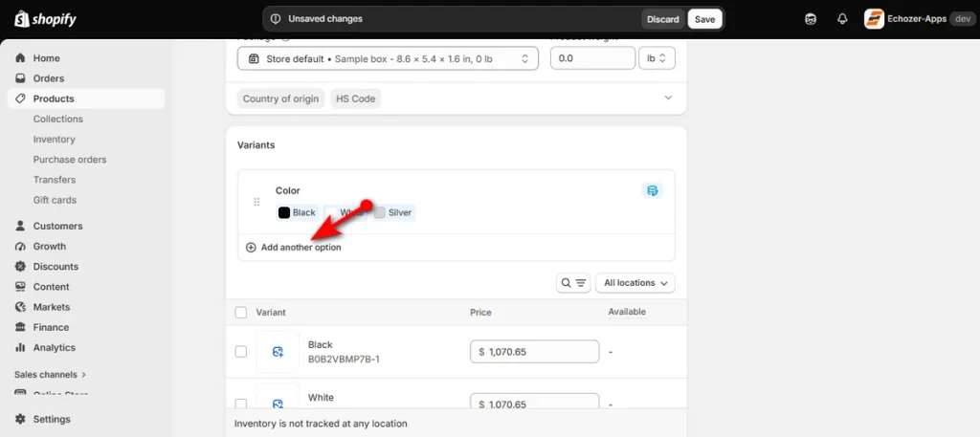This screenshot has height=437, width=980.
Task: Click the Orders inbox icon
Action: pyautogui.click(x=21, y=78)
